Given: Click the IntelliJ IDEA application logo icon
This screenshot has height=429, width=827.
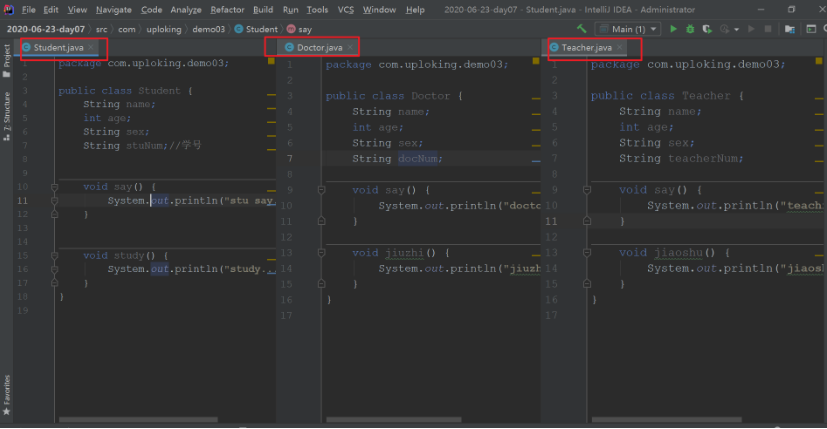Looking at the screenshot, I should (8, 9).
